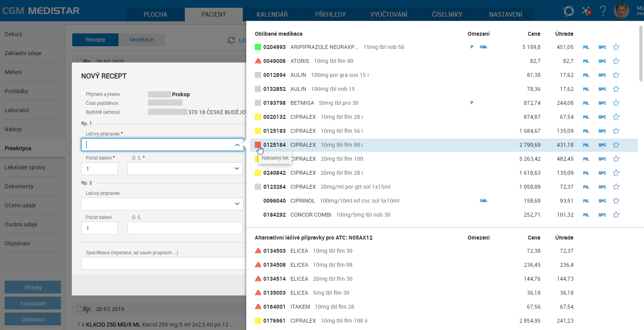Open ČÍSELNÍKY tab
The height and width of the screenshot is (330, 644).
point(447,14)
